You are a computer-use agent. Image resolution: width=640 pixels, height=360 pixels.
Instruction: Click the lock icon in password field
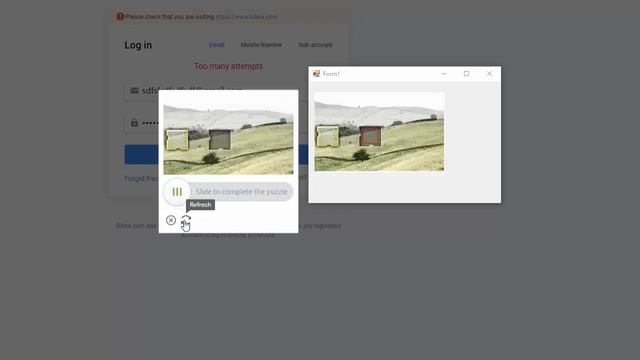point(134,122)
